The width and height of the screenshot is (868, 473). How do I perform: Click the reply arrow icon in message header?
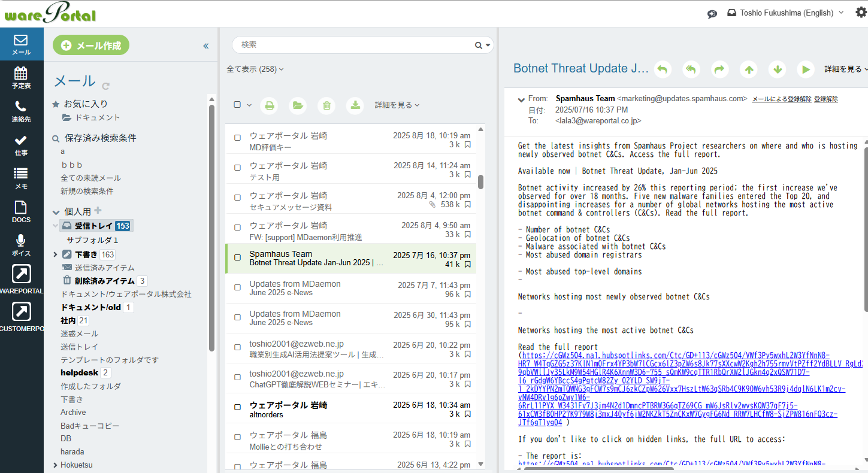(662, 69)
